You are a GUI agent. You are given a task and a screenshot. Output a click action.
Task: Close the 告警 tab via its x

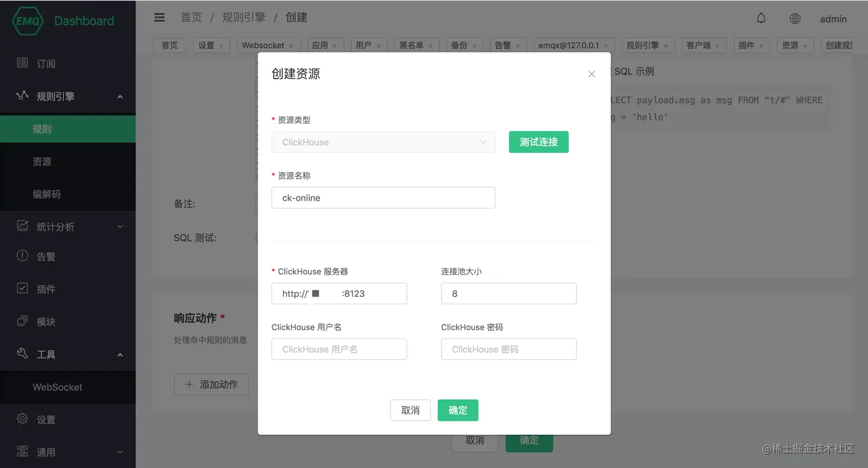pyautogui.click(x=518, y=46)
